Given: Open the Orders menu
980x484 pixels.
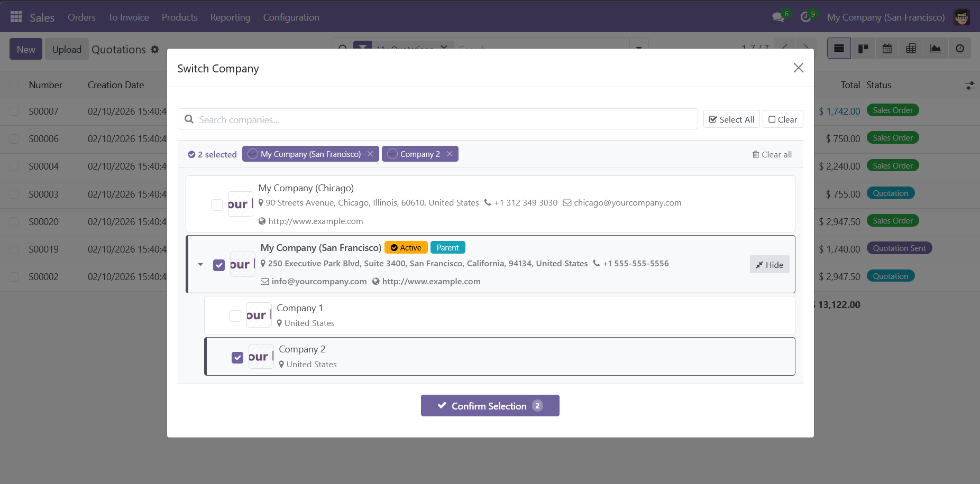Looking at the screenshot, I should 81,17.
